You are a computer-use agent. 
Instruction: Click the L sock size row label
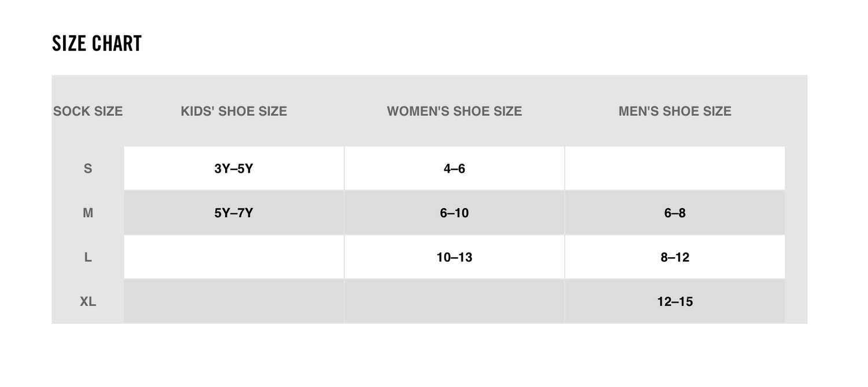88,257
